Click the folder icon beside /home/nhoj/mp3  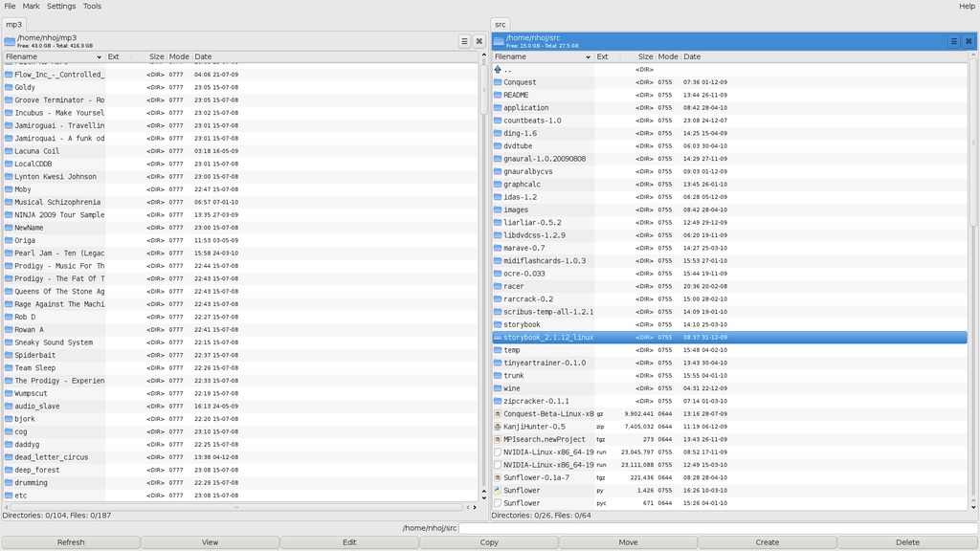coord(10,41)
